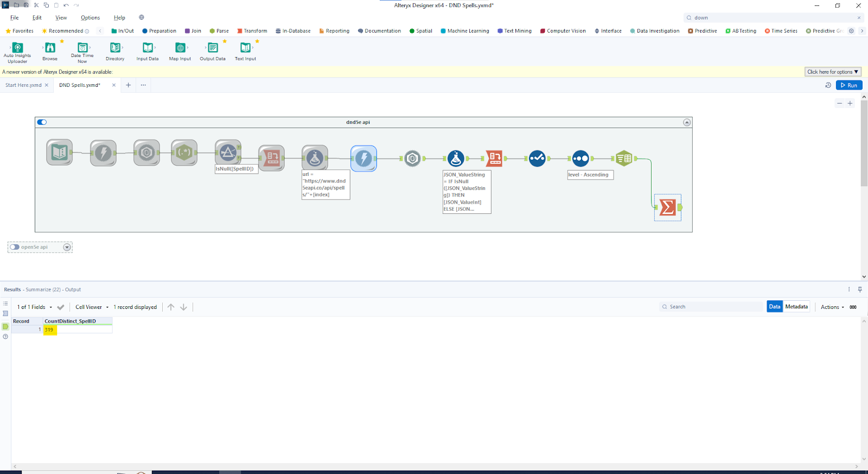Image resolution: width=868 pixels, height=474 pixels.
Task: Open the Edit menu
Action: (x=37, y=17)
